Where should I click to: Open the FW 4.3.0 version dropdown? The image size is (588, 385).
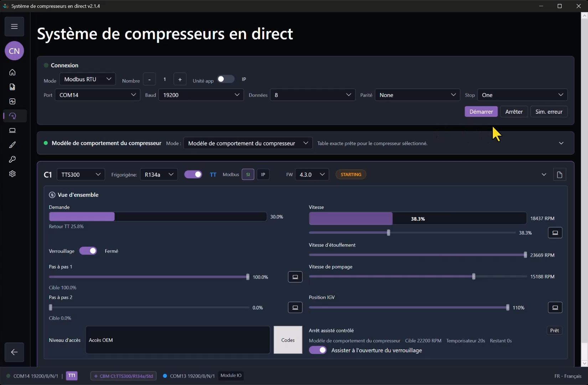(x=312, y=174)
